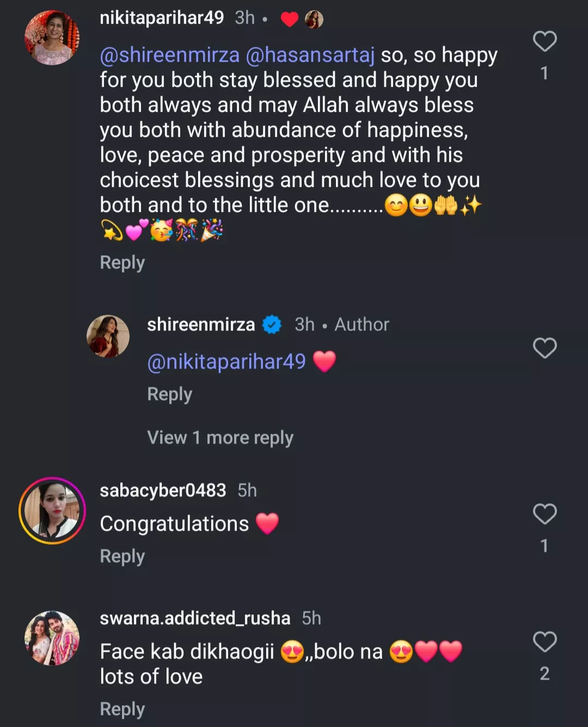Open the @nikitaparihar49 mention in reply
Viewport: 588px width, 727px height.
[x=226, y=362]
